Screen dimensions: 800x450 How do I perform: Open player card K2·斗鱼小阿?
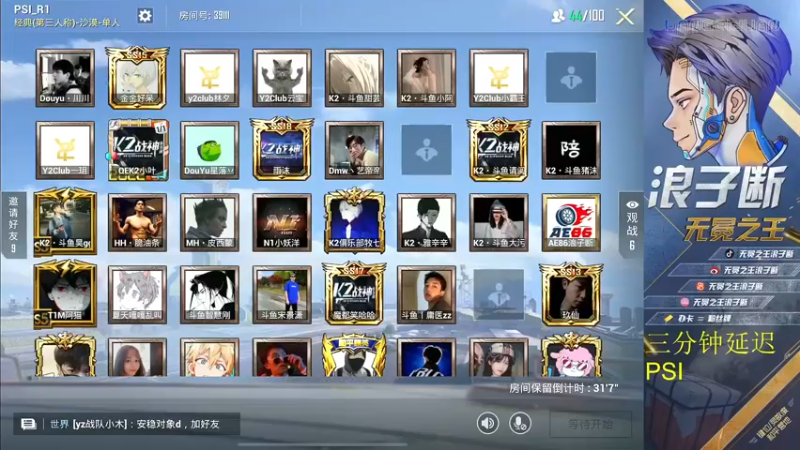point(427,78)
